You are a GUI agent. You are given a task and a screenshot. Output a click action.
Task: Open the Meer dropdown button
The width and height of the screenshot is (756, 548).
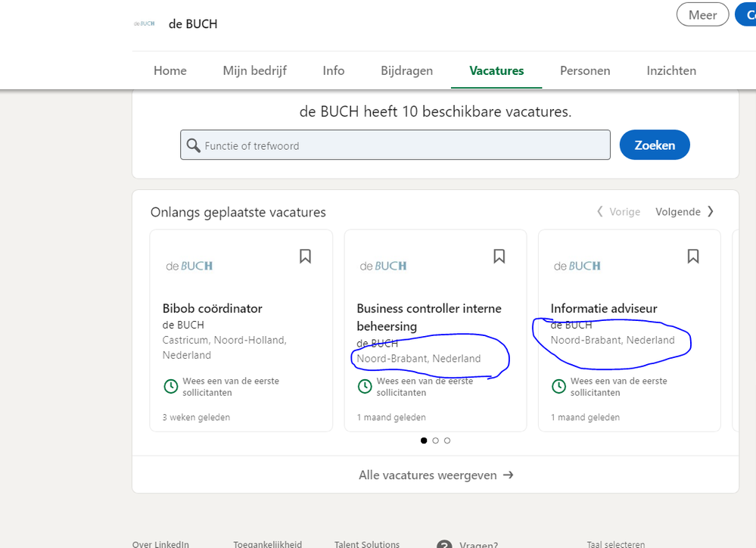[x=702, y=14]
